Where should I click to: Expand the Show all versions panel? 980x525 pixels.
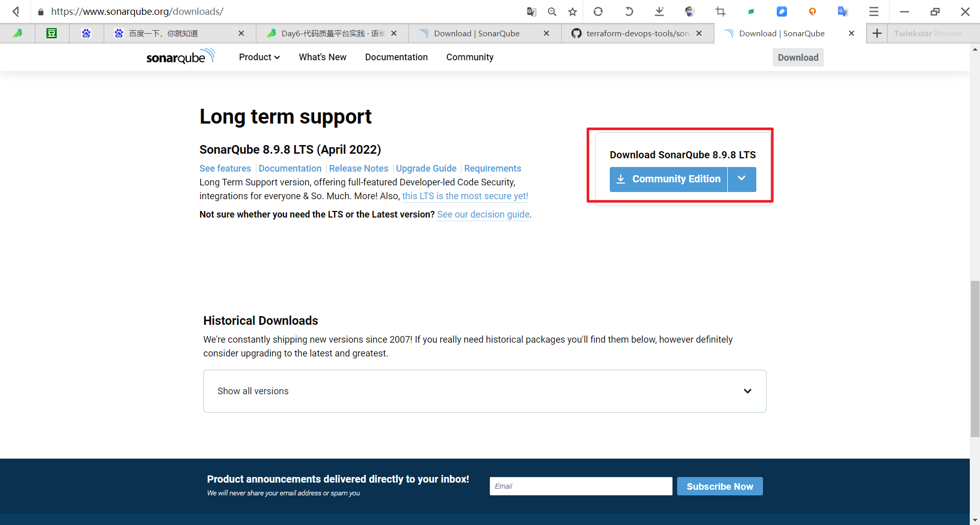485,391
